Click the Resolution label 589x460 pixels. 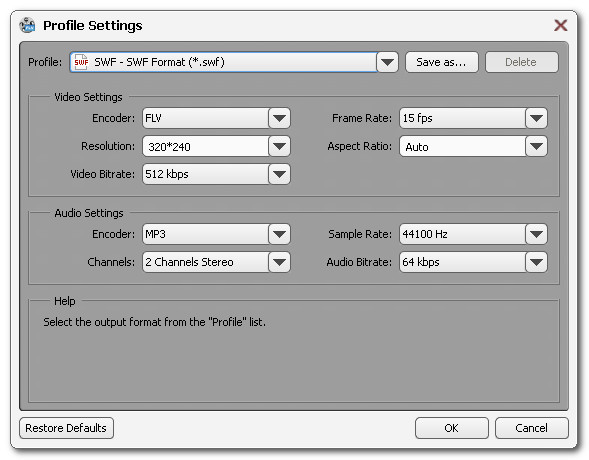click(108, 146)
